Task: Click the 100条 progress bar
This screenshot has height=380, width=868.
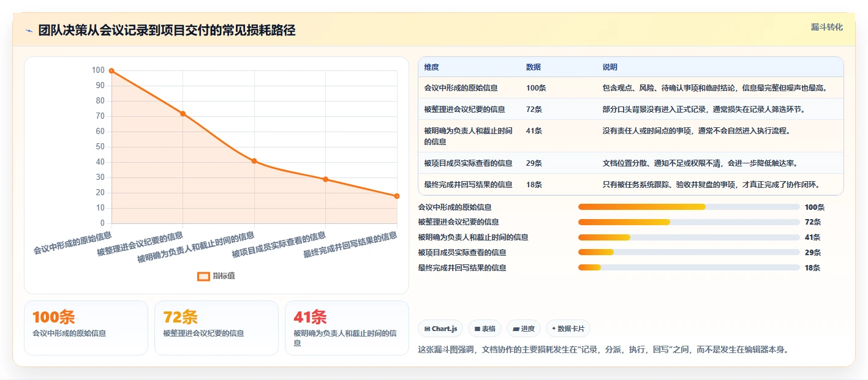Action: pos(689,207)
